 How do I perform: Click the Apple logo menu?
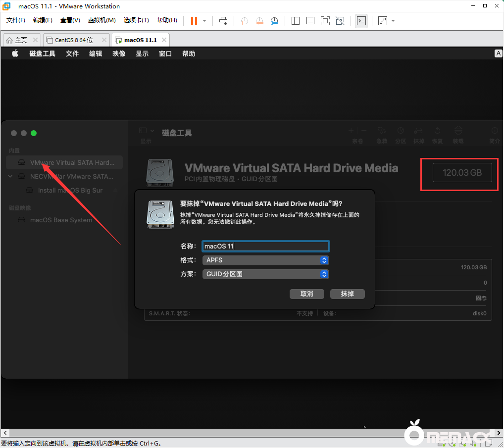(x=15, y=53)
